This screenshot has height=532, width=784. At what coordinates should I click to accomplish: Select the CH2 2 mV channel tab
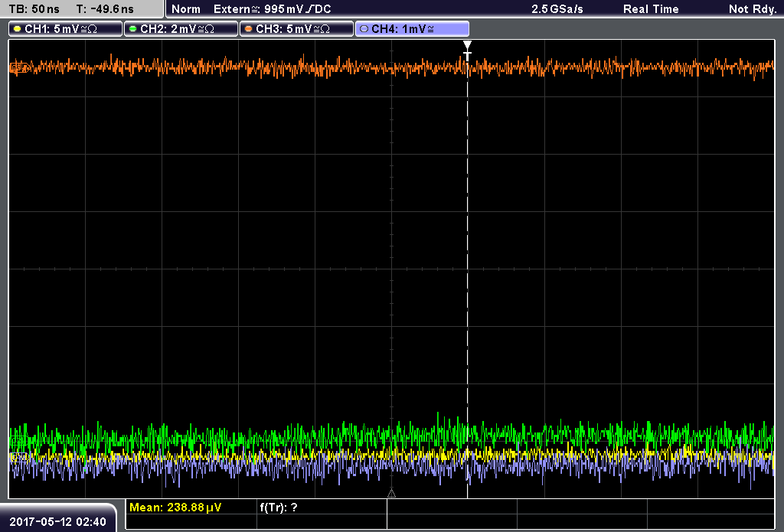click(181, 29)
